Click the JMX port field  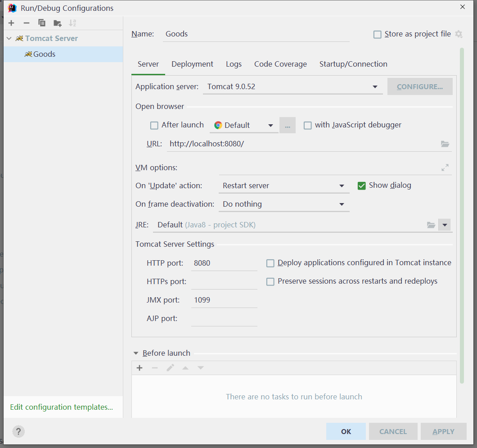point(224,300)
